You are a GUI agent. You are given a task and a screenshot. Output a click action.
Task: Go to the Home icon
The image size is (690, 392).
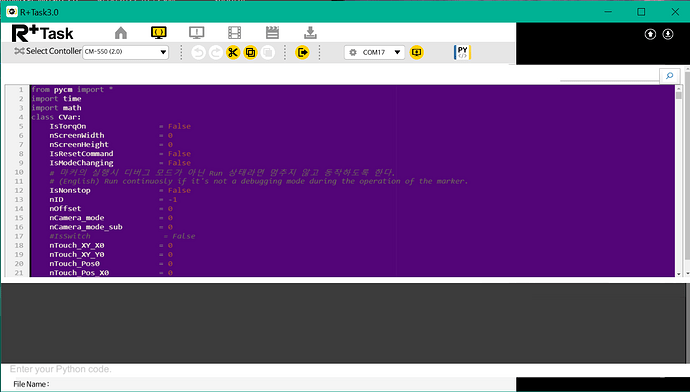coord(121,33)
